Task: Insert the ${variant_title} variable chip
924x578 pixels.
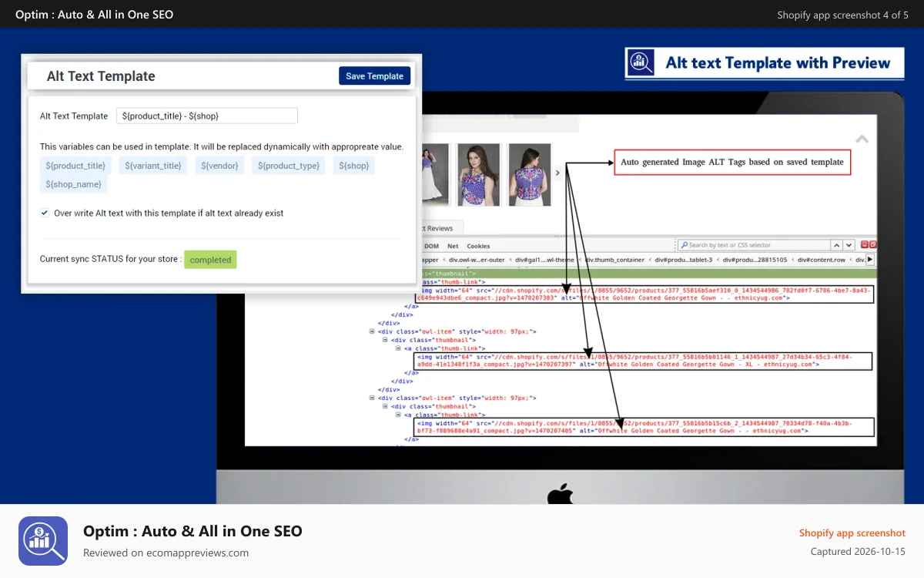Action: 153,166
